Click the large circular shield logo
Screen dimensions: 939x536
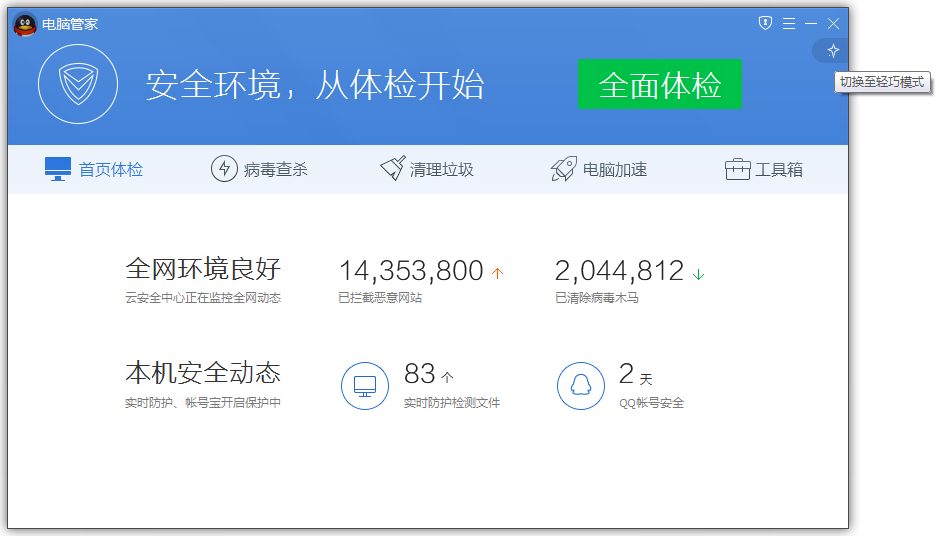[78, 84]
